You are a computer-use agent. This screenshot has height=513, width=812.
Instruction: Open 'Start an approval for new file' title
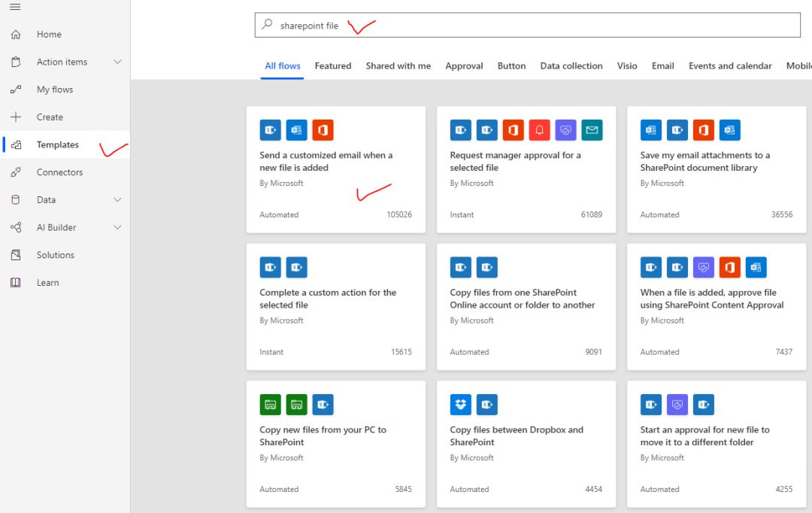click(x=704, y=436)
